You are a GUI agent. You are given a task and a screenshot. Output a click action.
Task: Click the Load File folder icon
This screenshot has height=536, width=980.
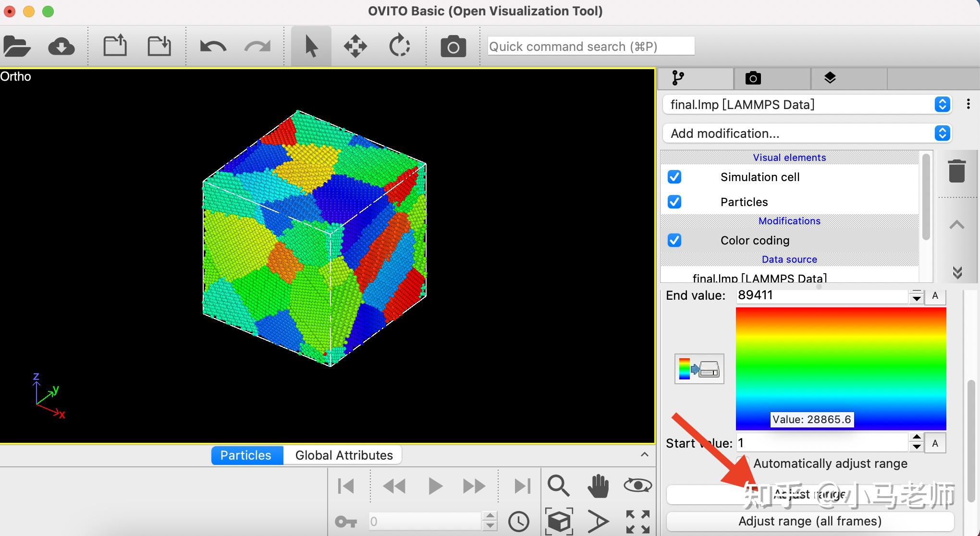16,47
